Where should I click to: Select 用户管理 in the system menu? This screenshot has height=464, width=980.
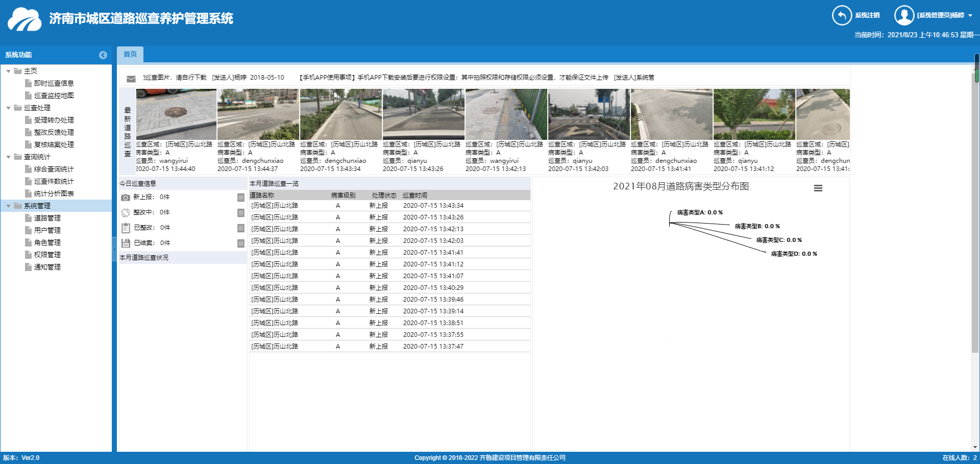pos(47,230)
